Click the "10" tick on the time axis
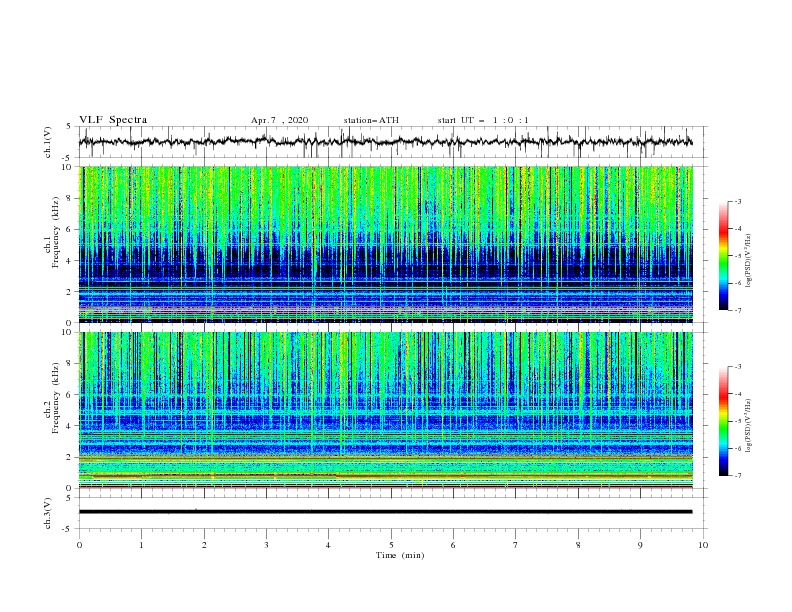This screenshot has width=792, height=612. point(703,545)
